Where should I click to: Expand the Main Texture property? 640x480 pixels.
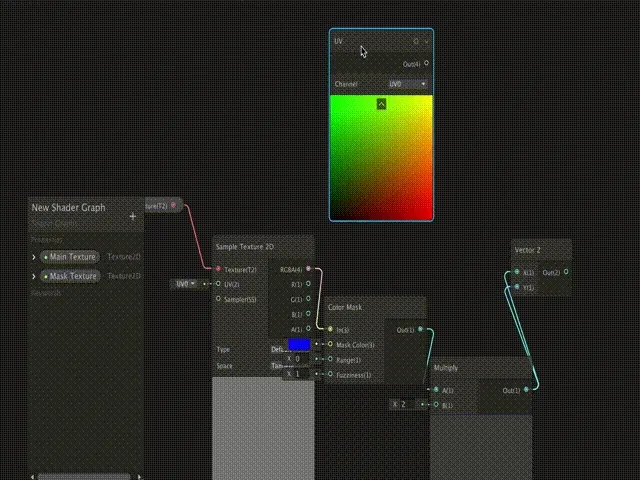(x=34, y=257)
